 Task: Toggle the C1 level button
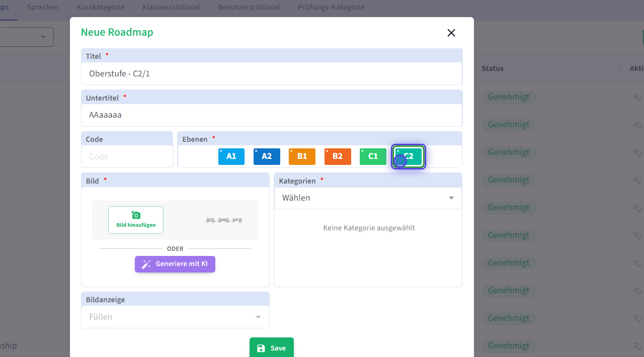point(373,156)
